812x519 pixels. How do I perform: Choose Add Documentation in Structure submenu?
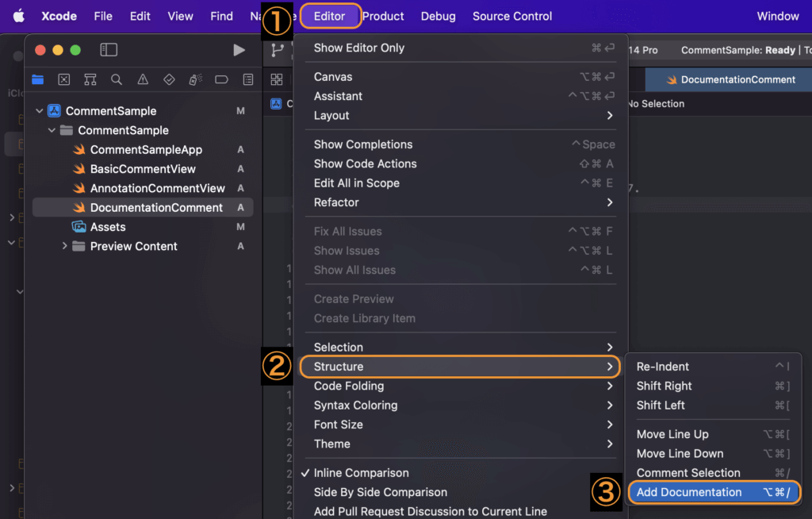coord(714,492)
